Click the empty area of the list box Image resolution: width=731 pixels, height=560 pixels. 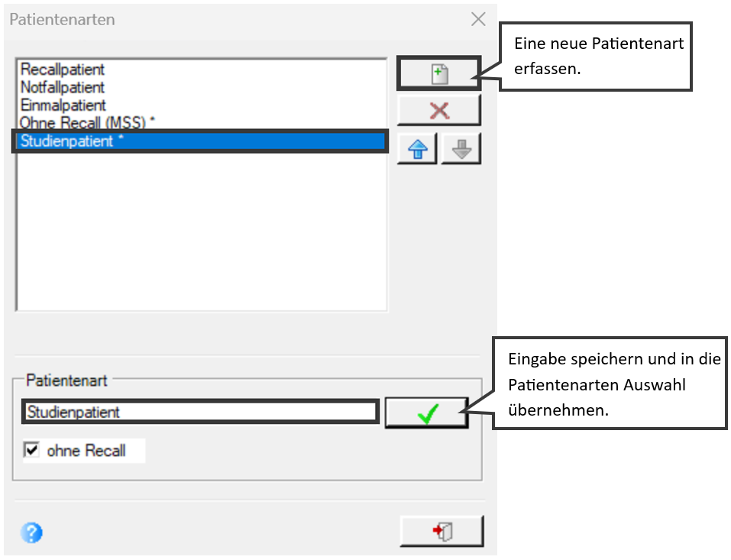202,231
